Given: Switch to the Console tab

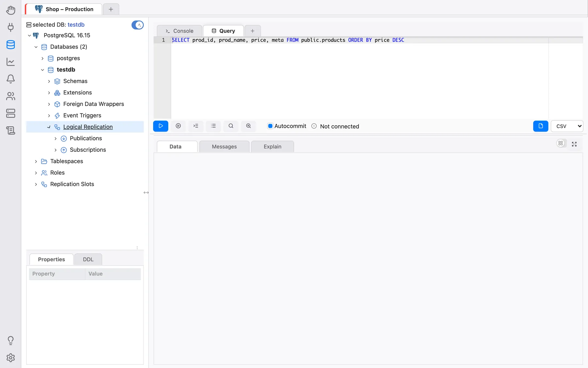Looking at the screenshot, I should pos(179,31).
